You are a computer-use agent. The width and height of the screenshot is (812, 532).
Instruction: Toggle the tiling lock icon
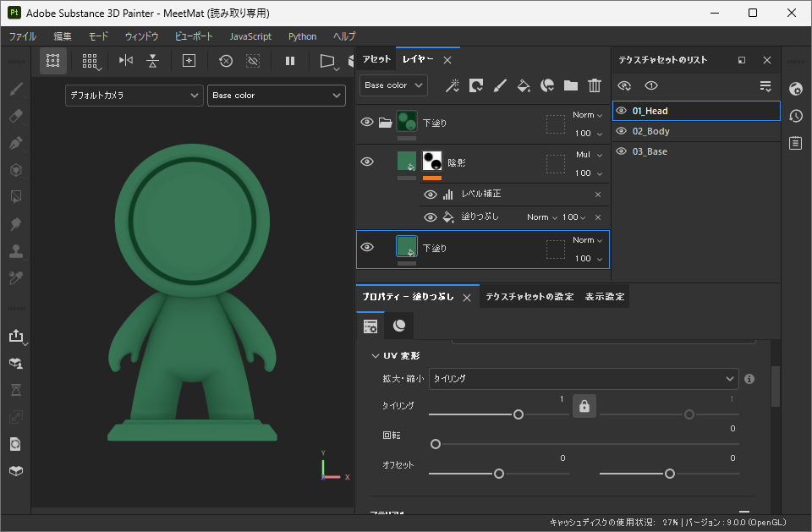[x=584, y=406]
